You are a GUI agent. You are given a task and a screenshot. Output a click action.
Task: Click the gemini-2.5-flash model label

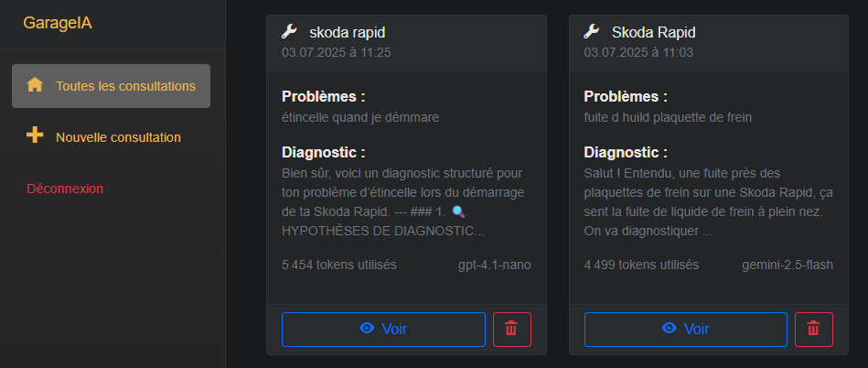(788, 265)
